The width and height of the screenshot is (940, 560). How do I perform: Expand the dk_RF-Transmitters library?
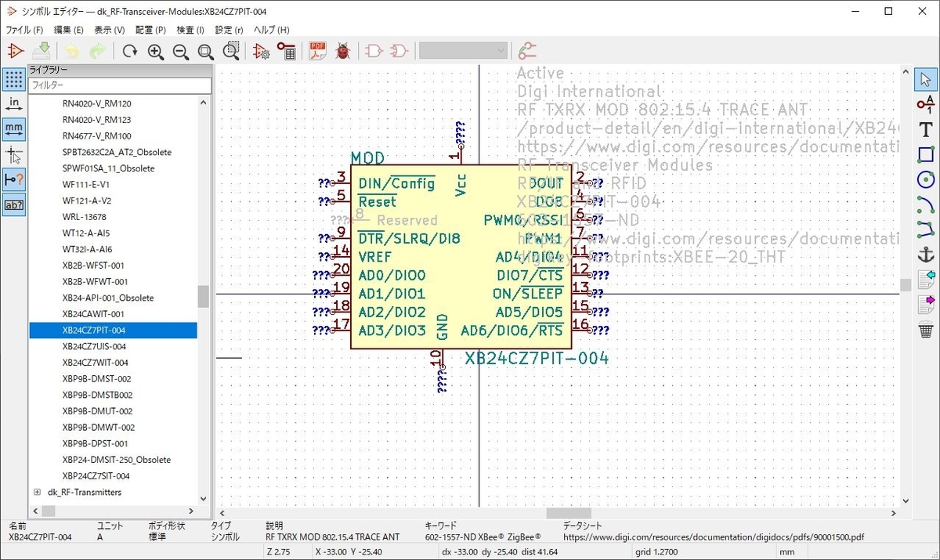point(37,492)
